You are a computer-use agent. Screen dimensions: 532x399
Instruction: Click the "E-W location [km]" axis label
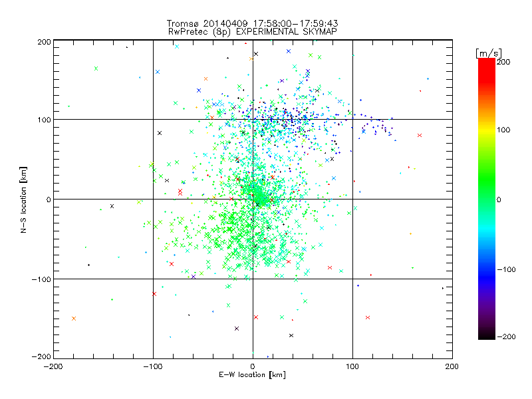coord(253,375)
